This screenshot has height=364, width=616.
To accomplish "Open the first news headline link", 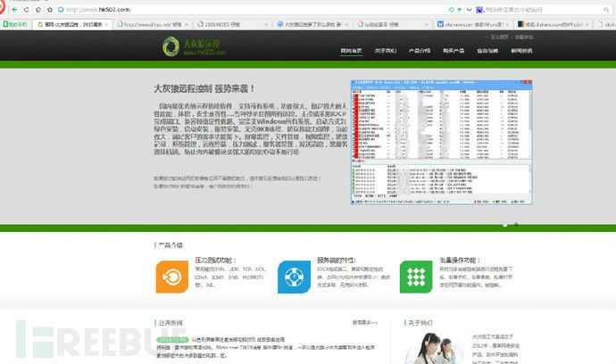I will click(237, 340).
